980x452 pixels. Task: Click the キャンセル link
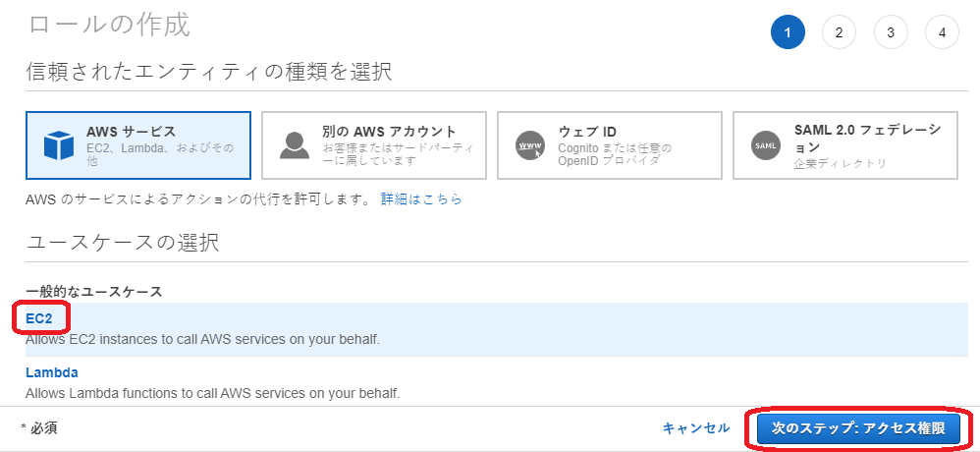coord(696,428)
